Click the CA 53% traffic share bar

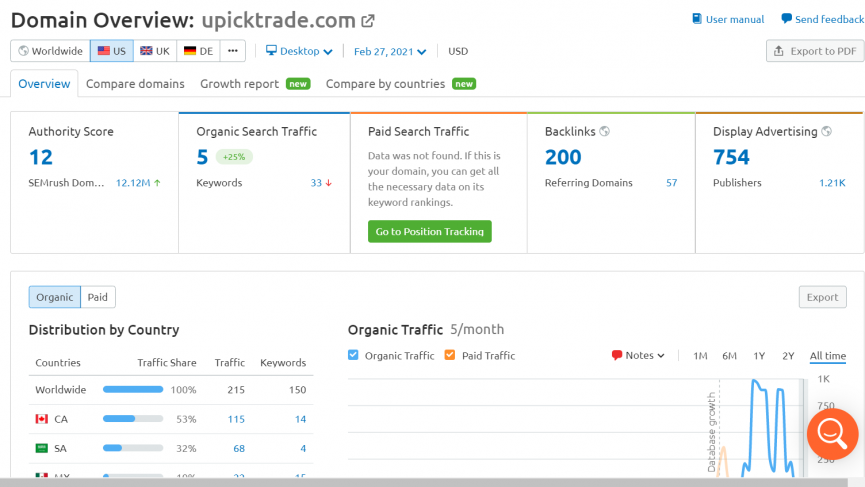(133, 419)
